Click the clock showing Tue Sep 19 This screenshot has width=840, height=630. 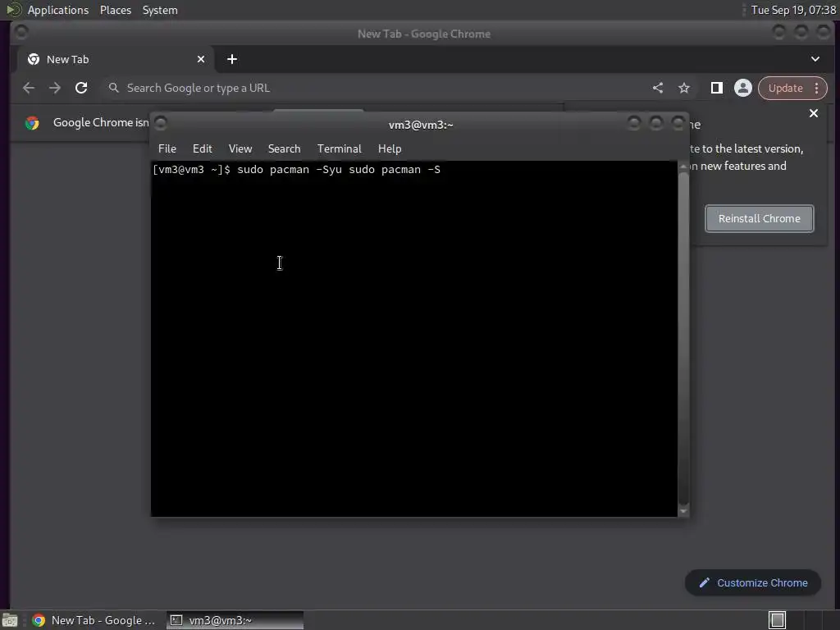[x=793, y=10]
